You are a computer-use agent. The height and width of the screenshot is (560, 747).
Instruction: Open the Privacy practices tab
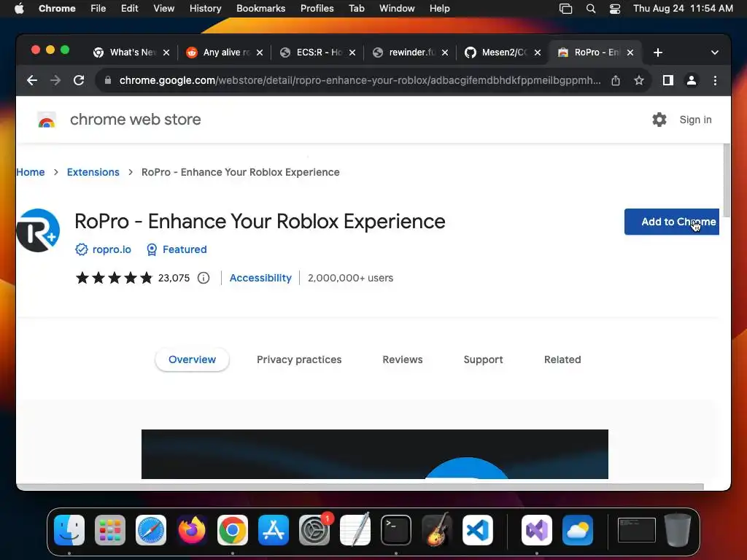coord(299,359)
